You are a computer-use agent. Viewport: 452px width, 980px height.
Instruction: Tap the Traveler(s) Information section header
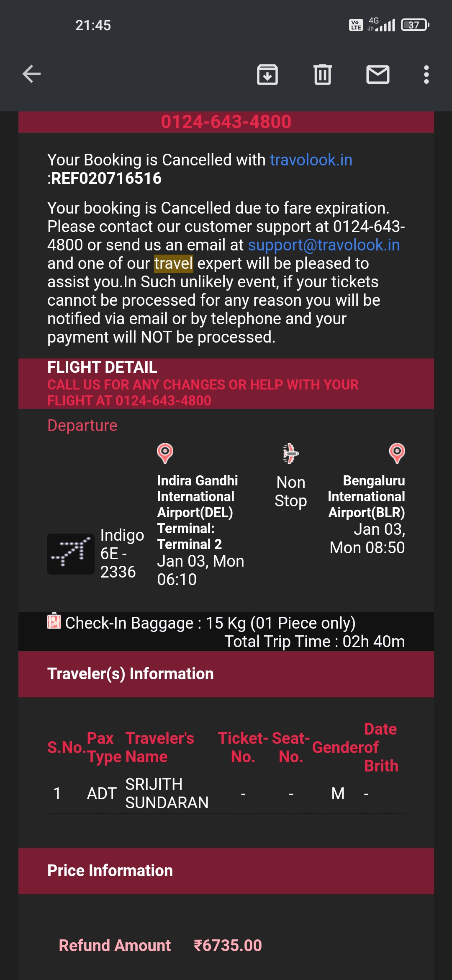pos(131,674)
